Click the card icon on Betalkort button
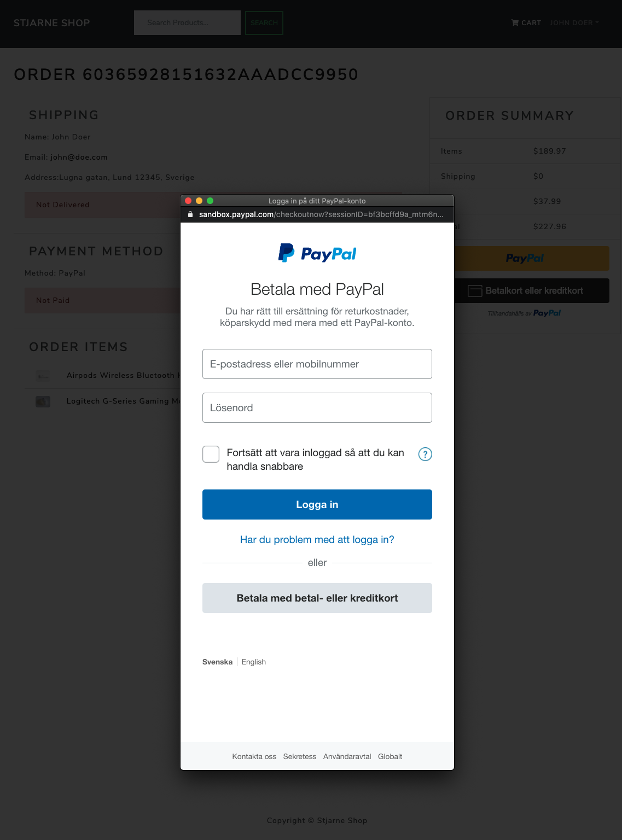This screenshot has width=622, height=840. tap(475, 291)
